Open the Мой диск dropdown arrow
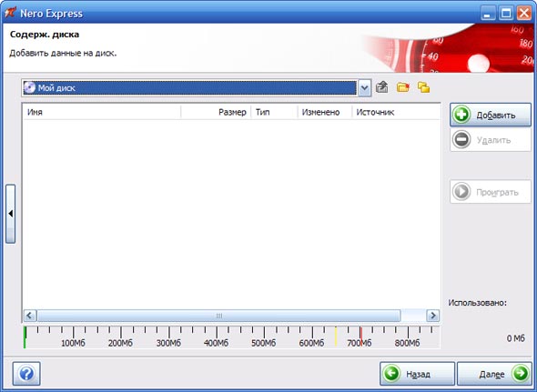The image size is (537, 392). pyautogui.click(x=364, y=88)
